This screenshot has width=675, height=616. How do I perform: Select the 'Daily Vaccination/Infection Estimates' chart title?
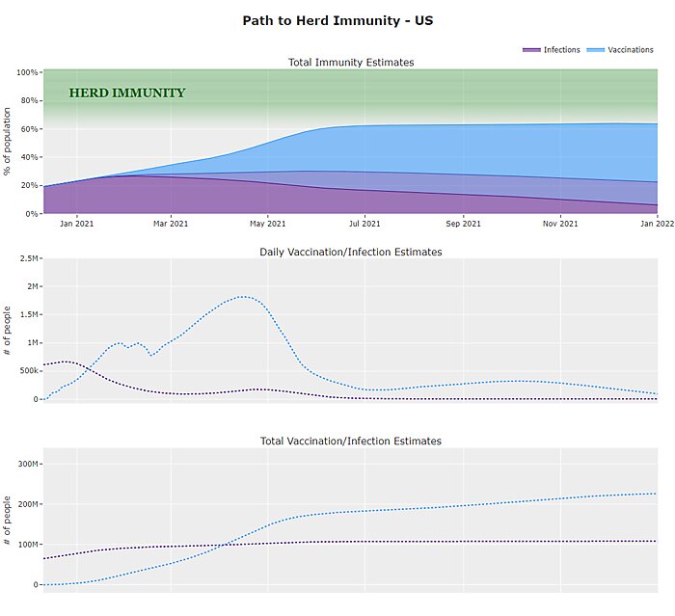[351, 252]
